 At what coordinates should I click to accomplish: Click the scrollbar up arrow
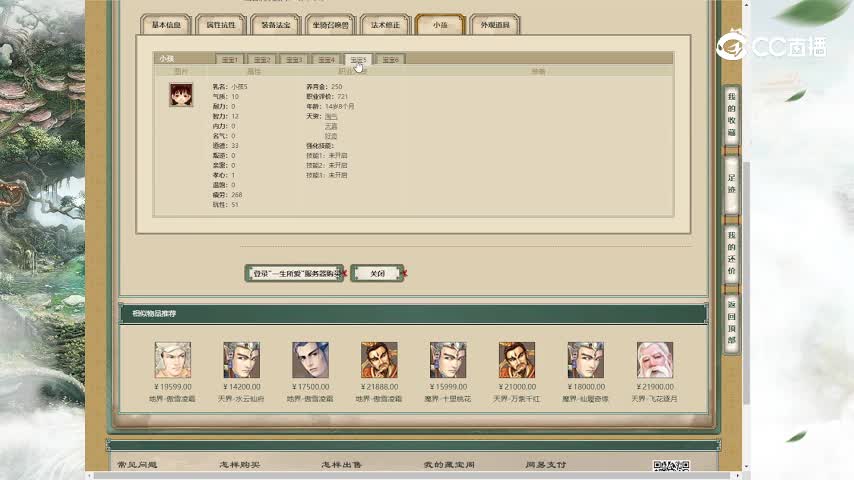pos(746,4)
